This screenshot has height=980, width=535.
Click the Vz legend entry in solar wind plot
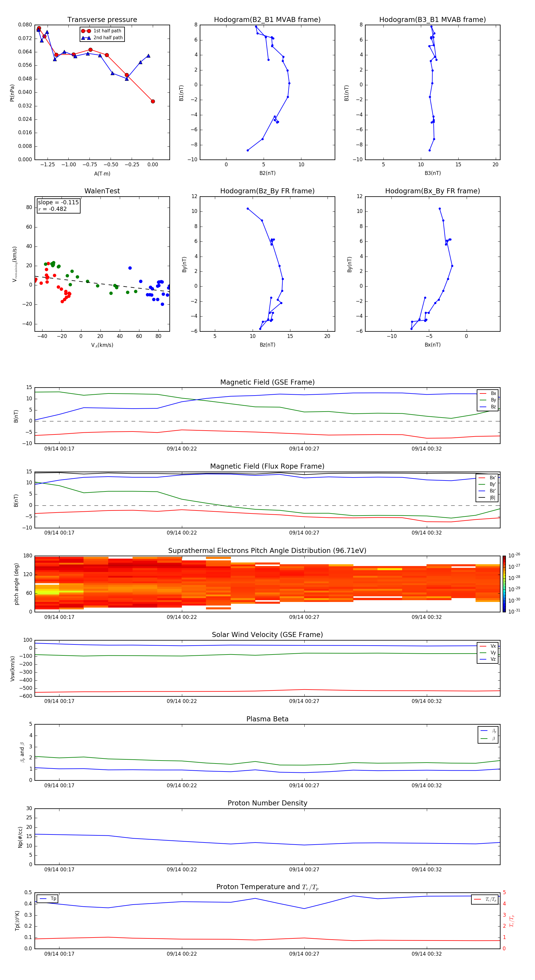click(x=488, y=659)
